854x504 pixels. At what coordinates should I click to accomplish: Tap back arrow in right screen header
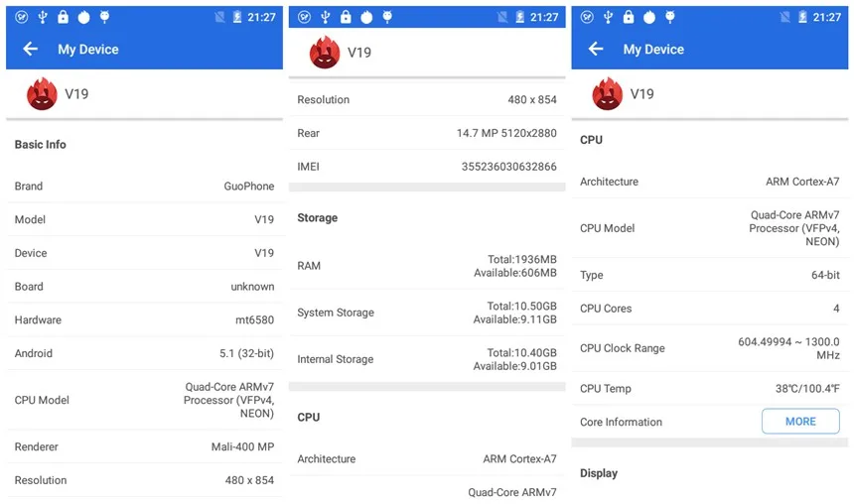point(596,49)
